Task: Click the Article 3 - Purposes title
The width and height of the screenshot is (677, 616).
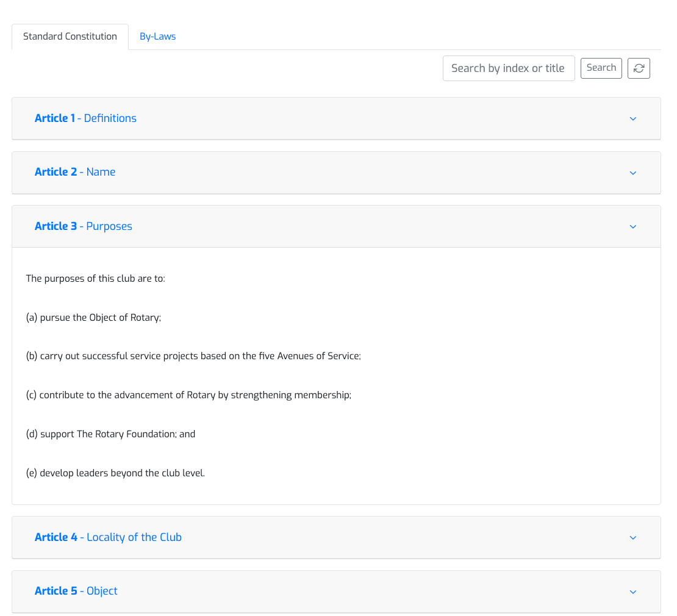Action: (x=84, y=226)
